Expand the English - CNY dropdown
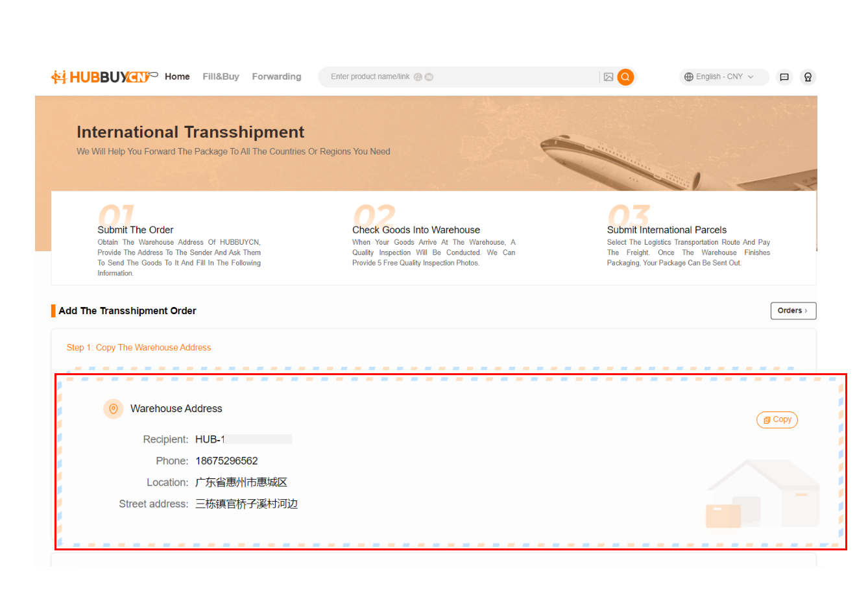 (719, 77)
